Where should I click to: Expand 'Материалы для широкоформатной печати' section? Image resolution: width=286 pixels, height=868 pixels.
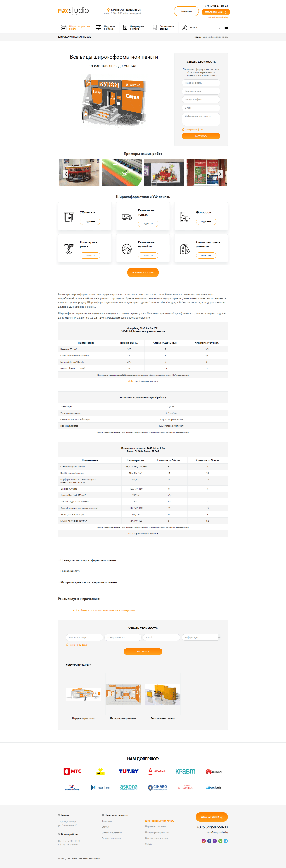click(143, 582)
